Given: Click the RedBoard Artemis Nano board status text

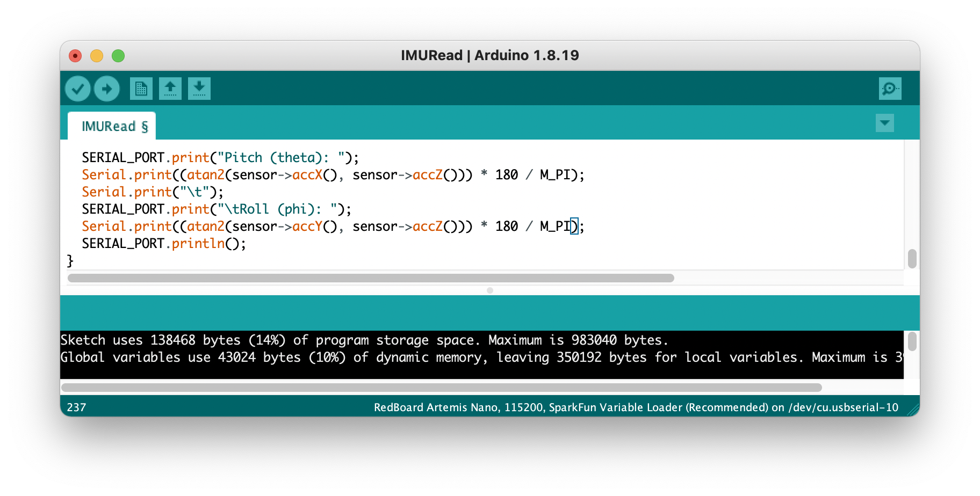Looking at the screenshot, I should tap(636, 407).
